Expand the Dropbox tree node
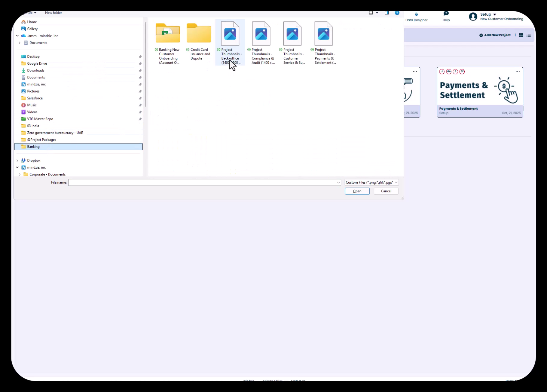Image resolution: width=547 pixels, height=392 pixels. (17, 161)
